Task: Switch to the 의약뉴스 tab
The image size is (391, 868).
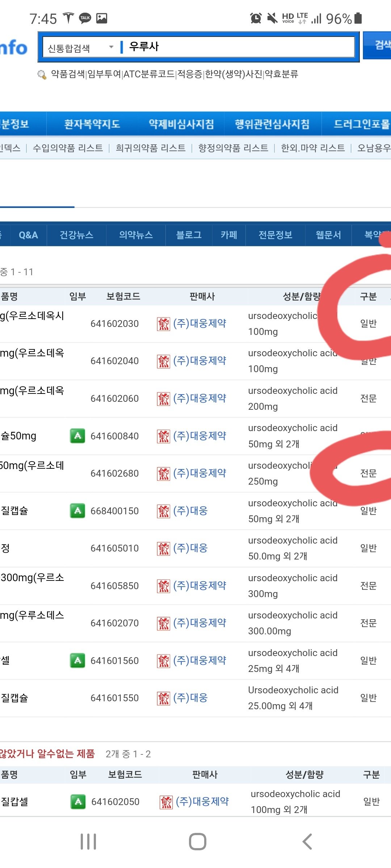Action: point(136,235)
